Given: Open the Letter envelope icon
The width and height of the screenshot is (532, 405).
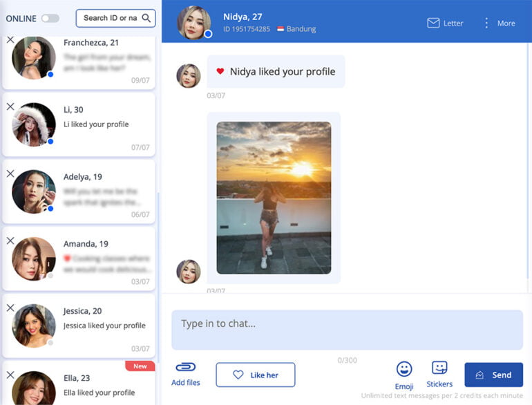Looking at the screenshot, I should click(x=433, y=23).
